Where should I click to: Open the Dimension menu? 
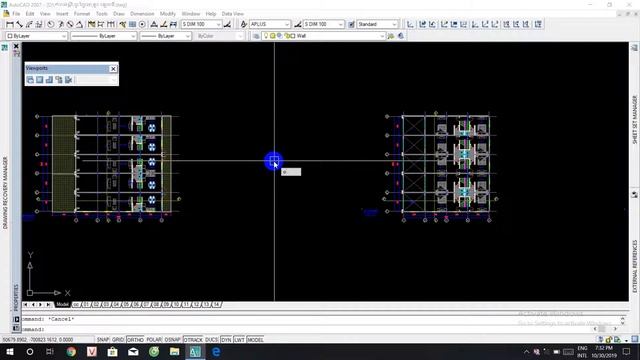(x=142, y=14)
